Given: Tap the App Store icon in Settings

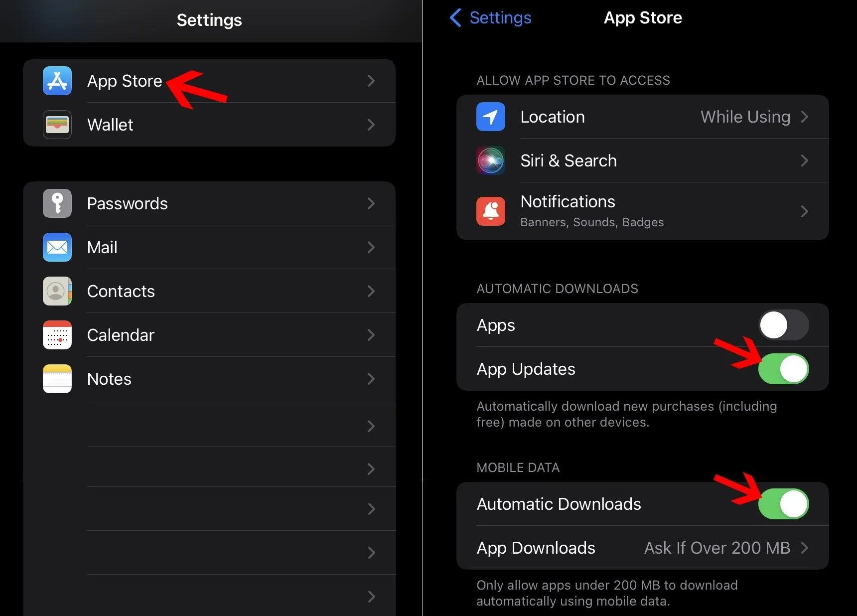Looking at the screenshot, I should [x=57, y=81].
